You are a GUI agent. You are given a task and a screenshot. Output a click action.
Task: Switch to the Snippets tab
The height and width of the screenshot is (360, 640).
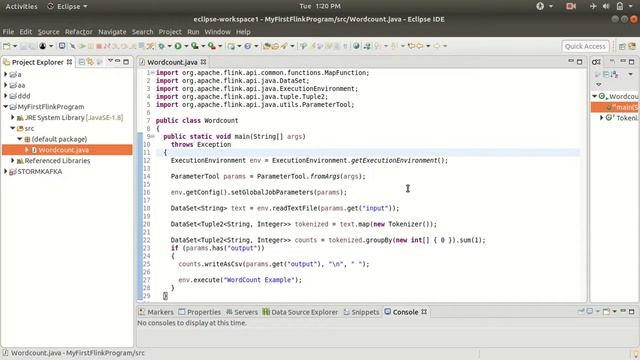pyautogui.click(x=362, y=312)
